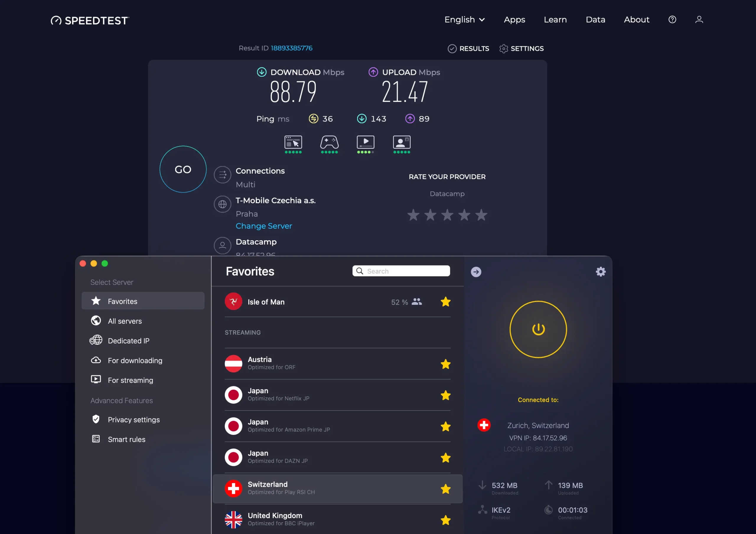Click the video chat rating icon

pyautogui.click(x=402, y=142)
